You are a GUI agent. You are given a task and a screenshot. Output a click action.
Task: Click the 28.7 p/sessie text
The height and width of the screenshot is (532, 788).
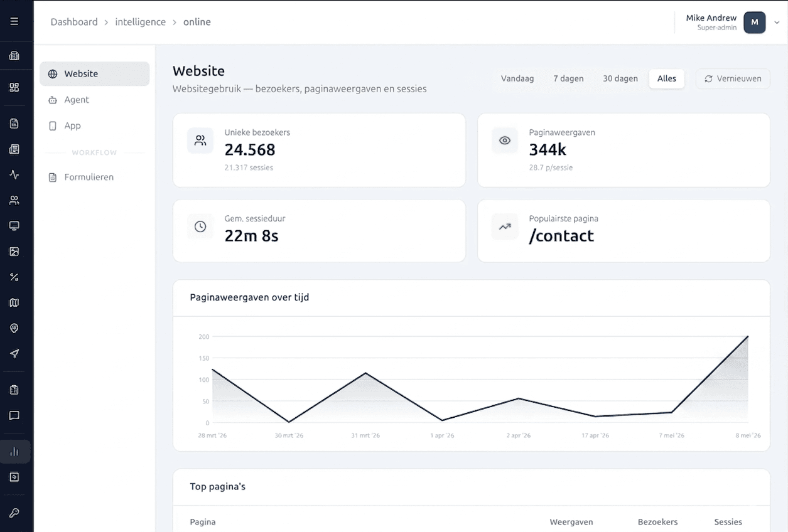(x=551, y=168)
